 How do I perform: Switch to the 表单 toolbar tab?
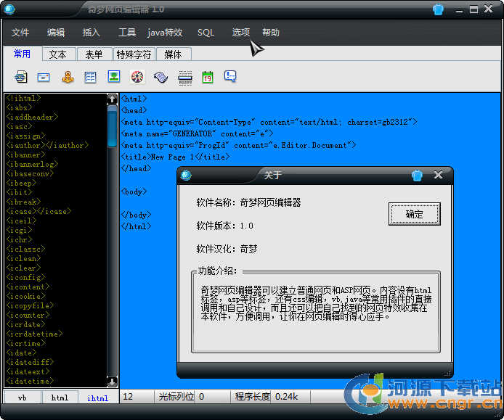coord(94,54)
